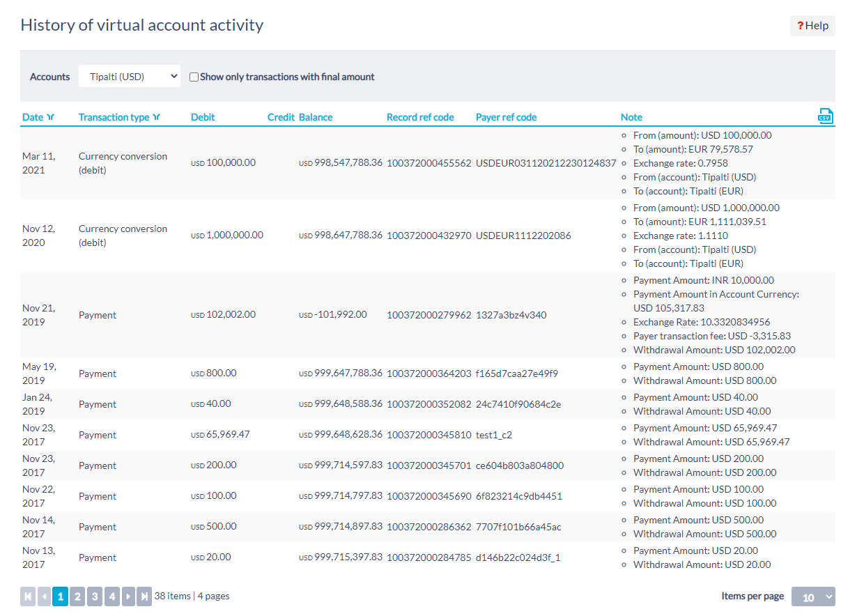Click payer ref code ce604b803a804800

(x=520, y=465)
